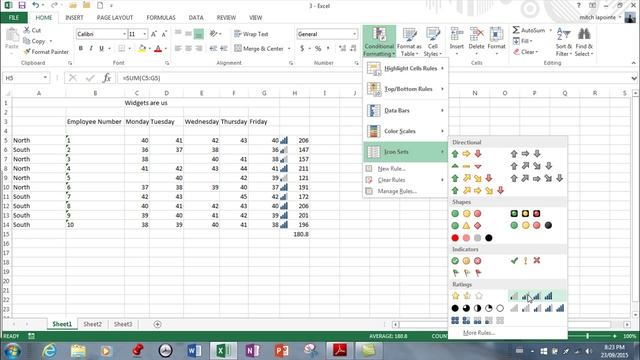The height and width of the screenshot is (360, 640).
Task: Click the Undo icon
Action: coord(36,6)
